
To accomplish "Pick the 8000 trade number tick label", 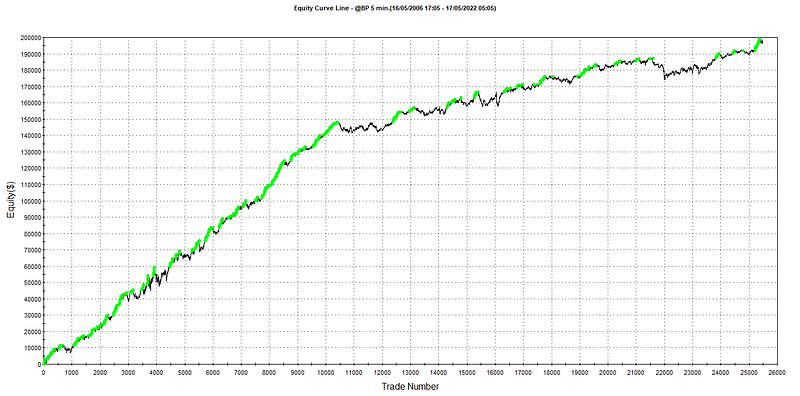I will point(269,373).
